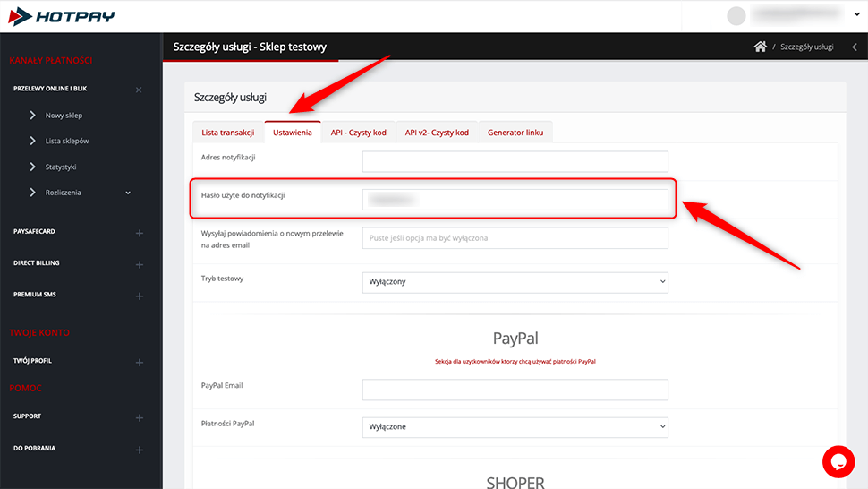Switch to Ustawienia tab
Viewport: 868px width, 489px height.
[x=293, y=132]
